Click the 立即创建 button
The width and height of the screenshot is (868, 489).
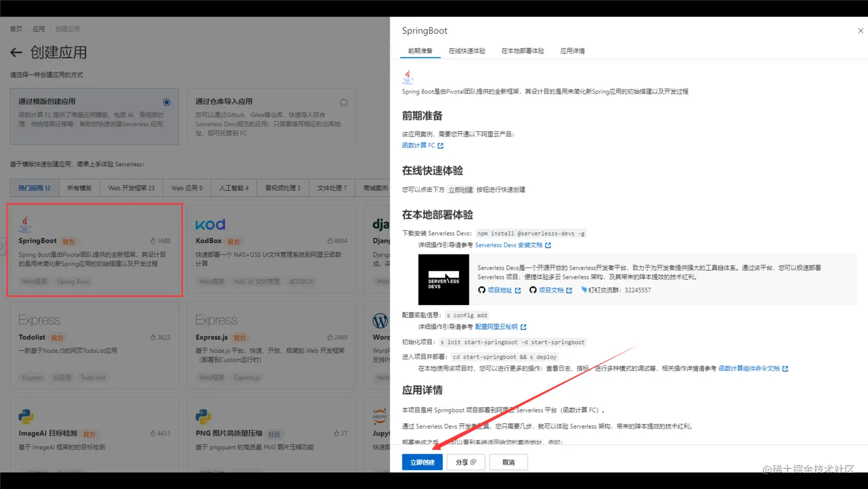click(421, 462)
